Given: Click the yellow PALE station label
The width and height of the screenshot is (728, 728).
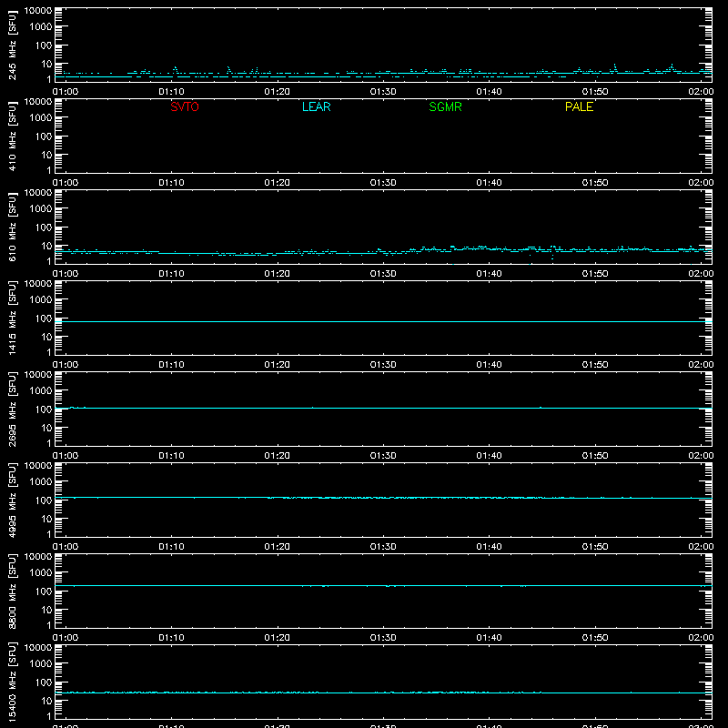Looking at the screenshot, I should tap(579, 106).
